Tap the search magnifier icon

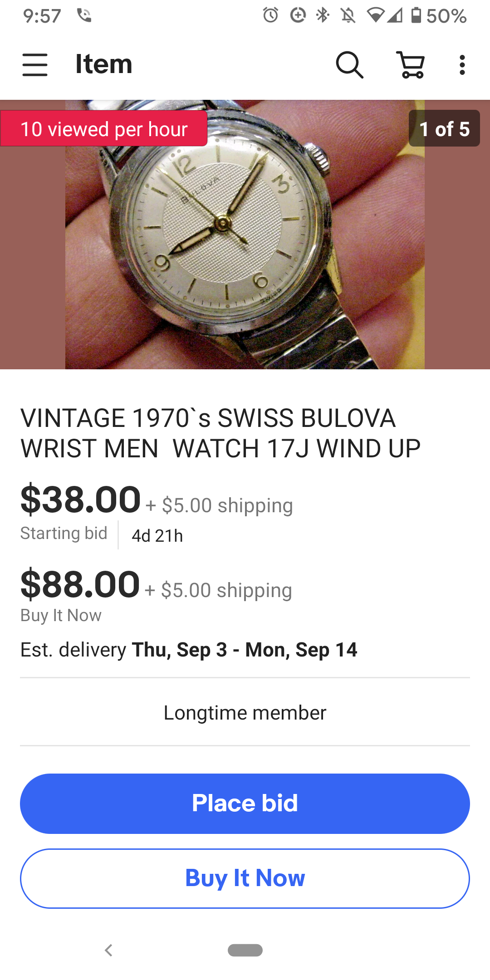(349, 64)
